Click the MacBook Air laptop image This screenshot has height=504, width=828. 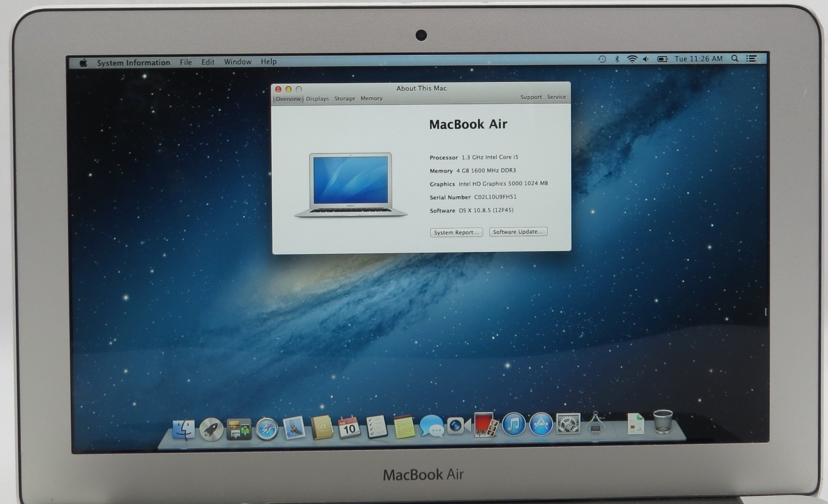click(x=351, y=185)
